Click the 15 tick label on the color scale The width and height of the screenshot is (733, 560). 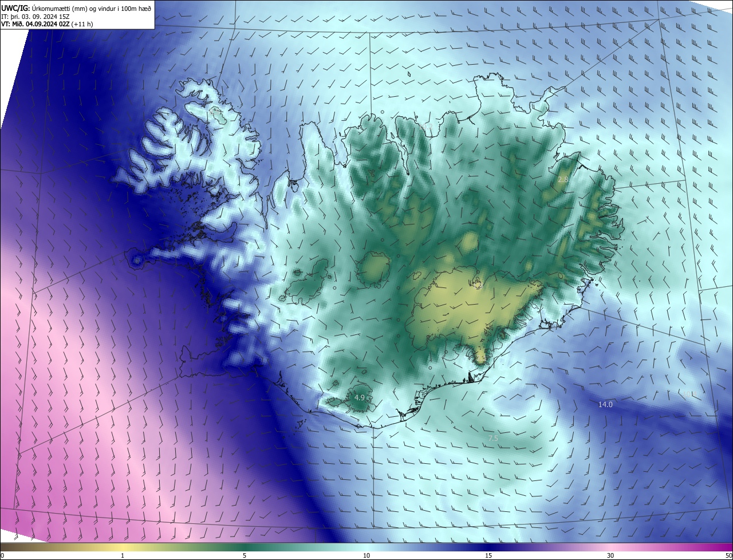[488, 555]
